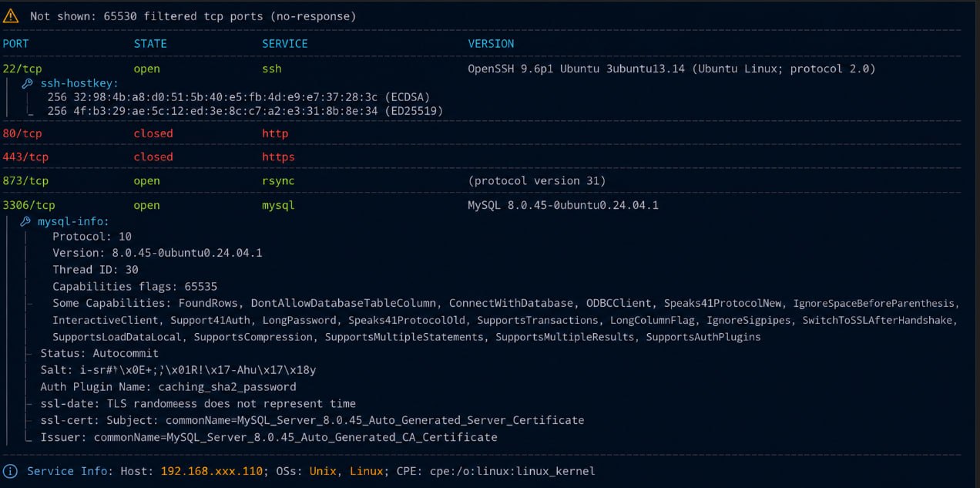Click the Auth Plugin Name line
Viewport: 980px width, 488px height.
[168, 387]
